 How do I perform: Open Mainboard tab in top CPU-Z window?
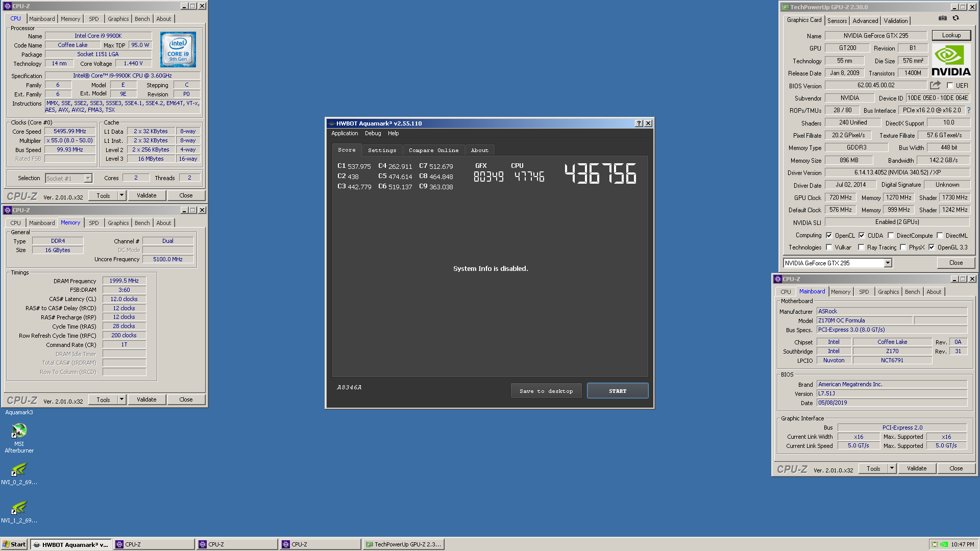click(42, 19)
